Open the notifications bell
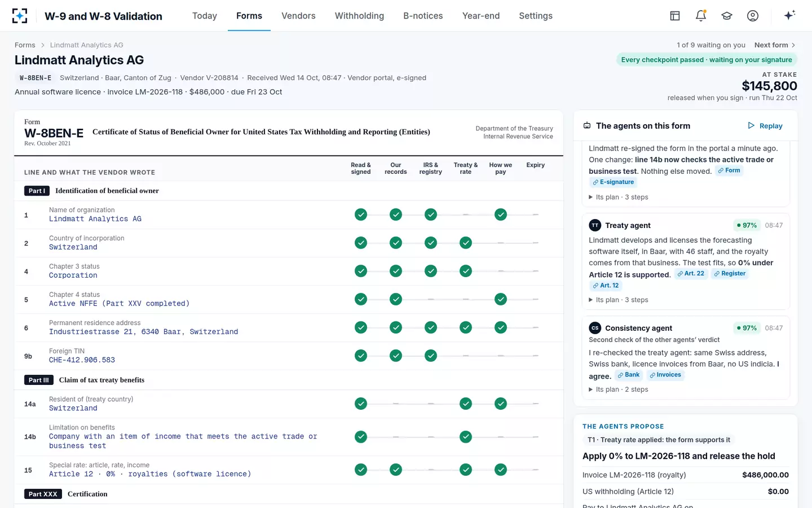Image resolution: width=812 pixels, height=508 pixels. click(701, 16)
